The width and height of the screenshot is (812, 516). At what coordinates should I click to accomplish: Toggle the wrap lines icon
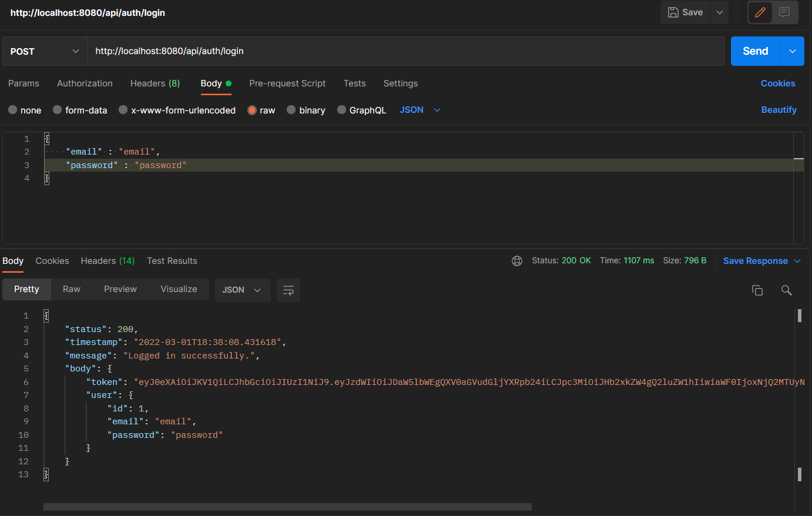[288, 290]
